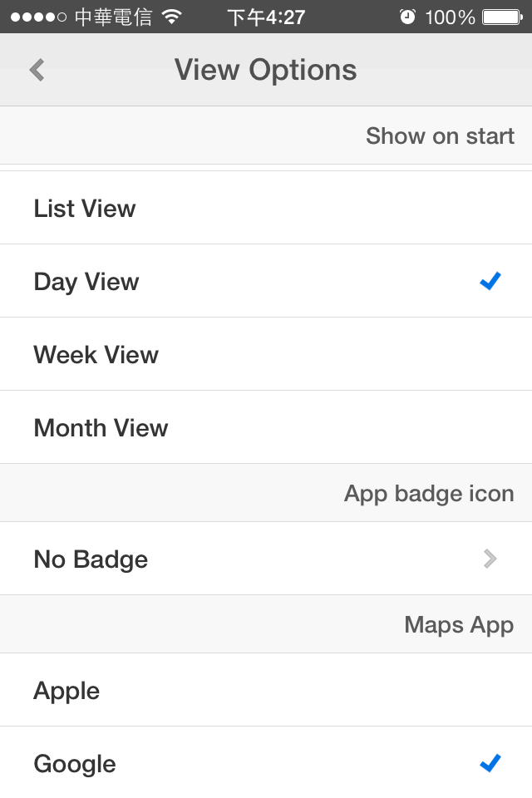
Task: Tap the signal strength dots
Action: [38, 17]
